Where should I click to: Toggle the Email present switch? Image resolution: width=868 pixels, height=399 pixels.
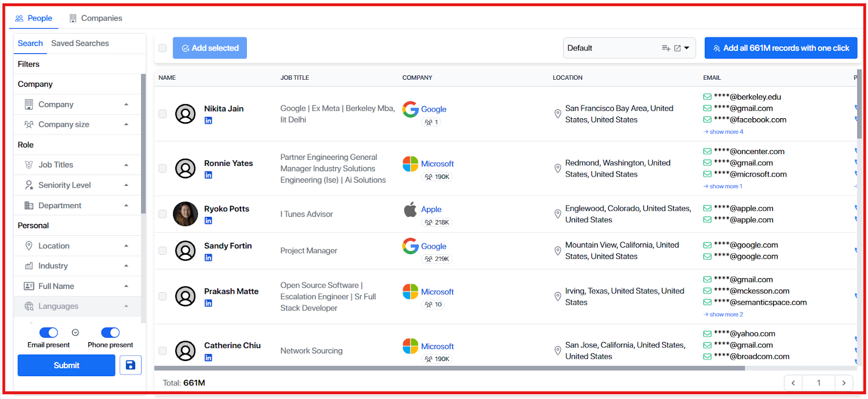click(49, 332)
